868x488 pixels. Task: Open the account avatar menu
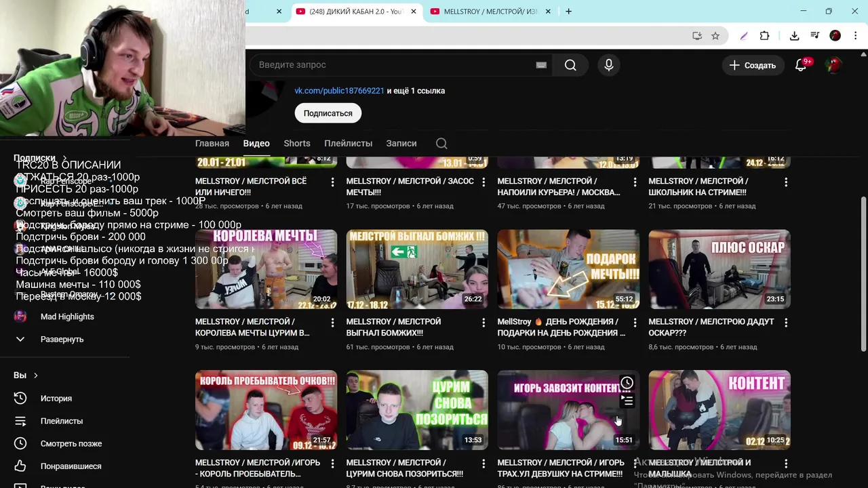point(833,65)
